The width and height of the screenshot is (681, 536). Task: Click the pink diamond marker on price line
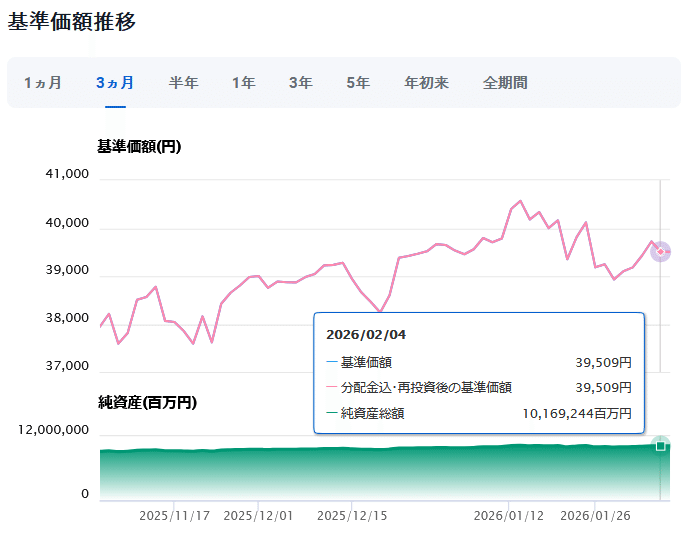pos(661,252)
